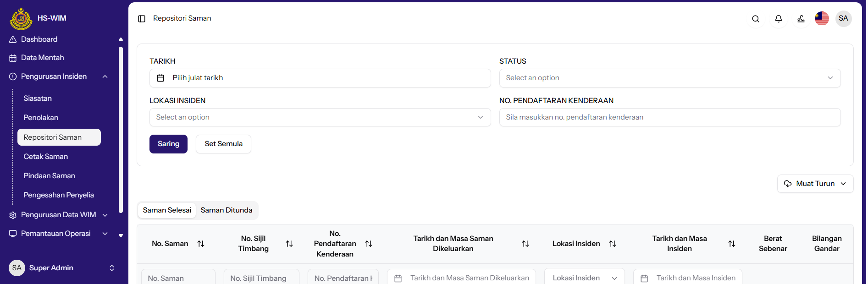Expand Pengurusan Data WIM menu
This screenshot has height=284, width=868.
105,215
